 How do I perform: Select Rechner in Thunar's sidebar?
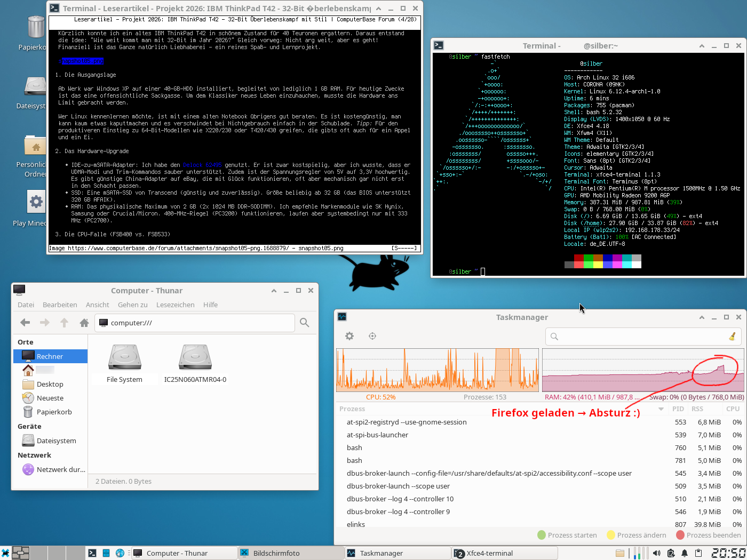coord(50,356)
